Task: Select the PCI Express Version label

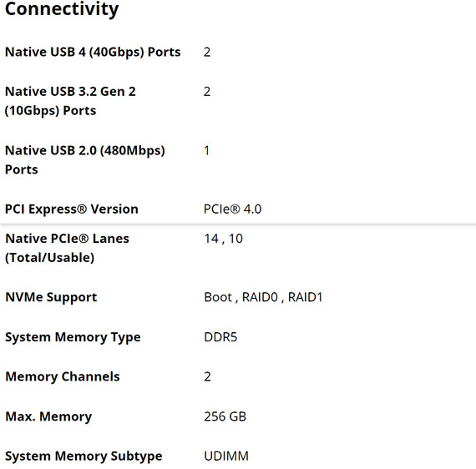Action: [x=72, y=209]
